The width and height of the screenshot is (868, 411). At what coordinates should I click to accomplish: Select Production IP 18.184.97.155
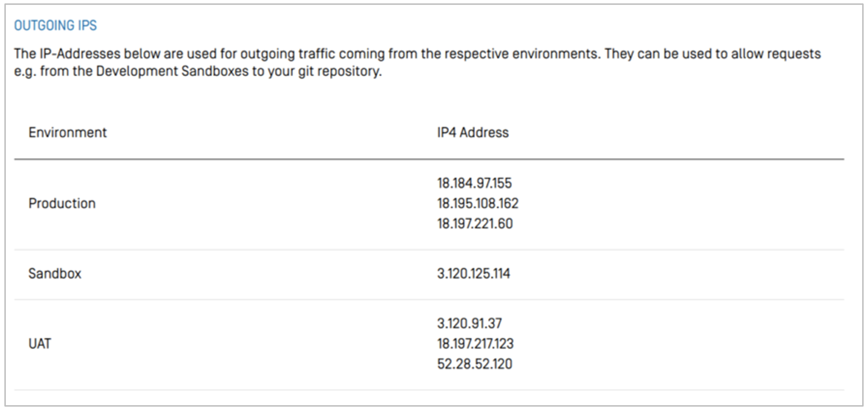474,183
